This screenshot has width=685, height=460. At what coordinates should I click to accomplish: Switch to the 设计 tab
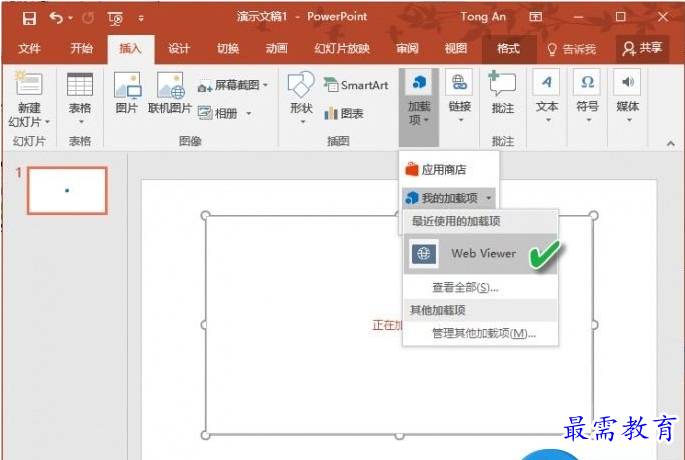point(179,48)
